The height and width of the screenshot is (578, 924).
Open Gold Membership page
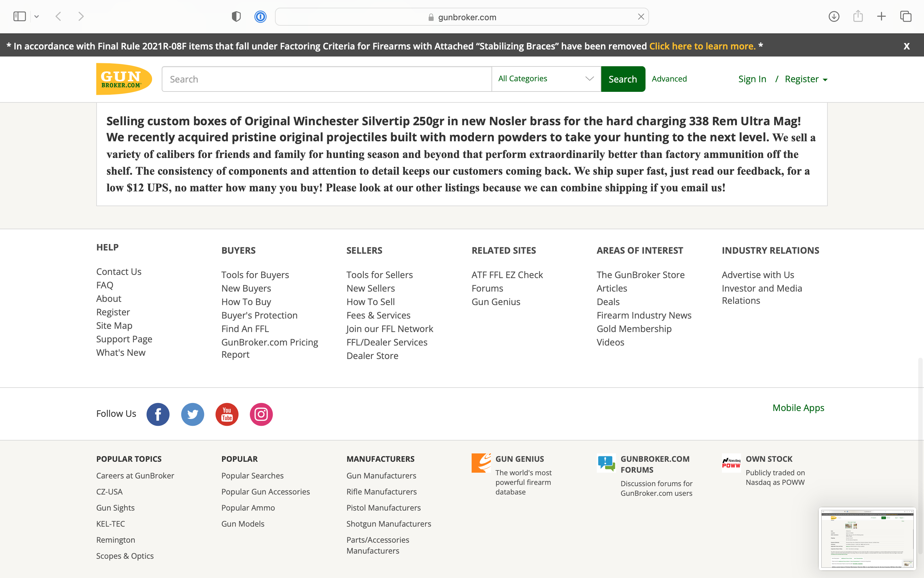pyautogui.click(x=634, y=329)
